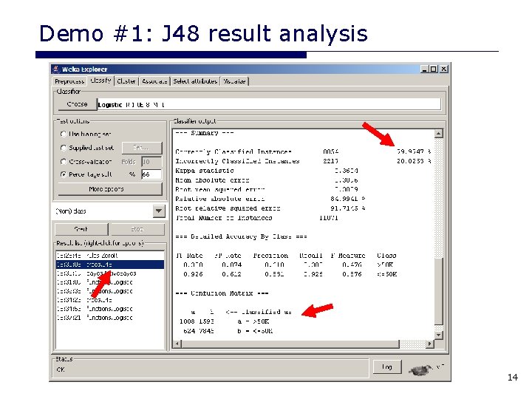
Task: Click the Root relative squared error line
Action: click(270, 208)
